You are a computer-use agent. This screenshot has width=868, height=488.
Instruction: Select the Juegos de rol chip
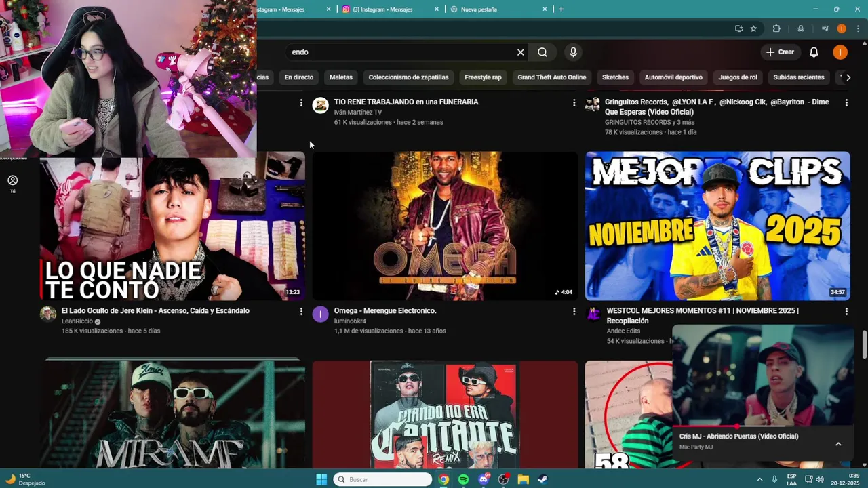click(x=738, y=77)
